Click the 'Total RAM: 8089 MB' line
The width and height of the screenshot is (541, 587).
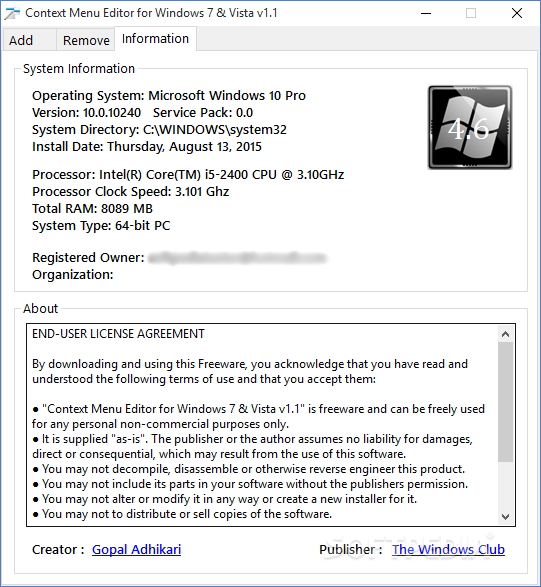coord(92,209)
